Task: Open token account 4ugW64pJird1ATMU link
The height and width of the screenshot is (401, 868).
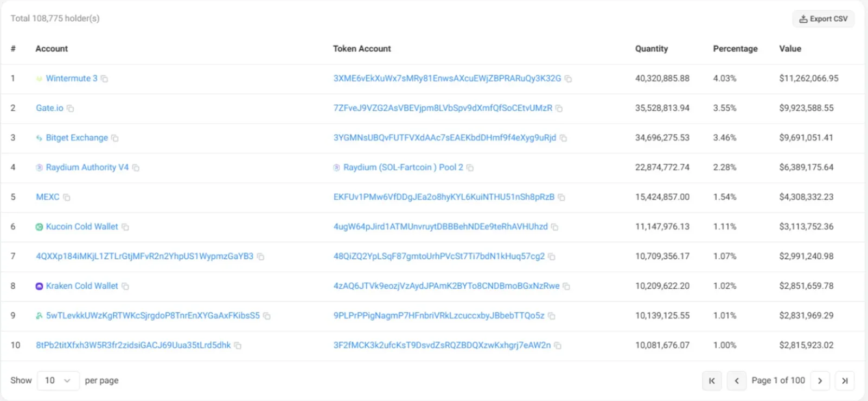Action: point(441,226)
